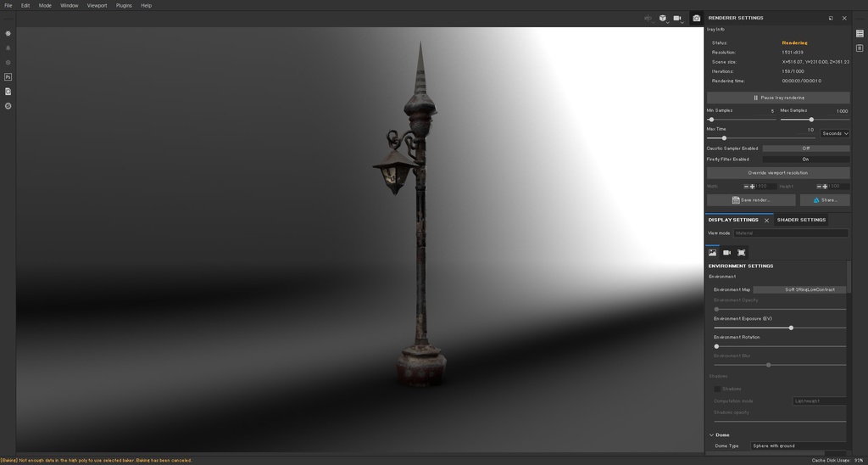
Task: Click the top atom-shaped icon in left sidebar
Action: tap(8, 34)
